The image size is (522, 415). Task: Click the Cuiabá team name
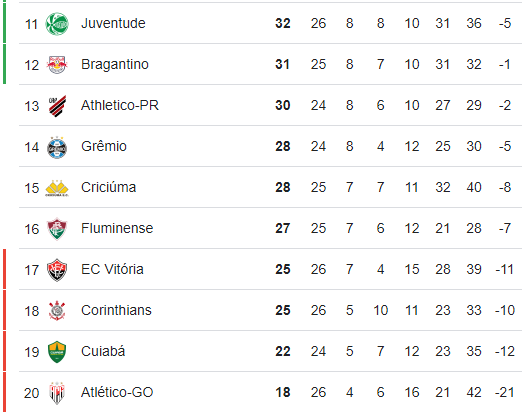103,351
